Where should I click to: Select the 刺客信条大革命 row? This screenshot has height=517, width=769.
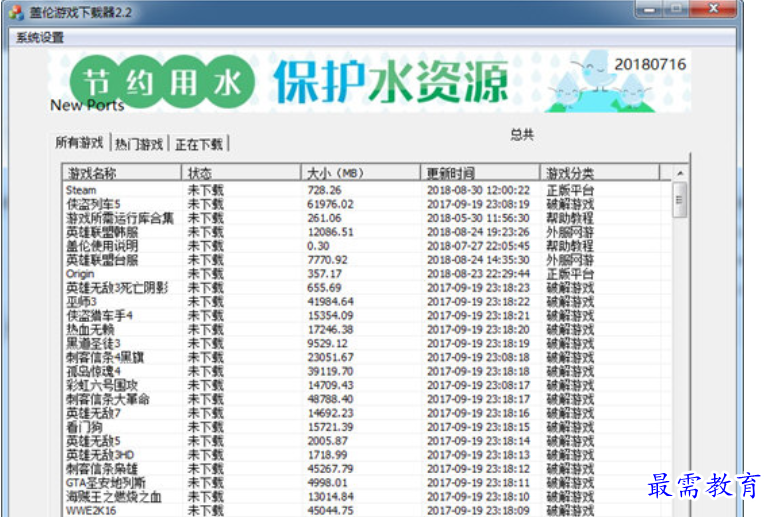(x=367, y=399)
